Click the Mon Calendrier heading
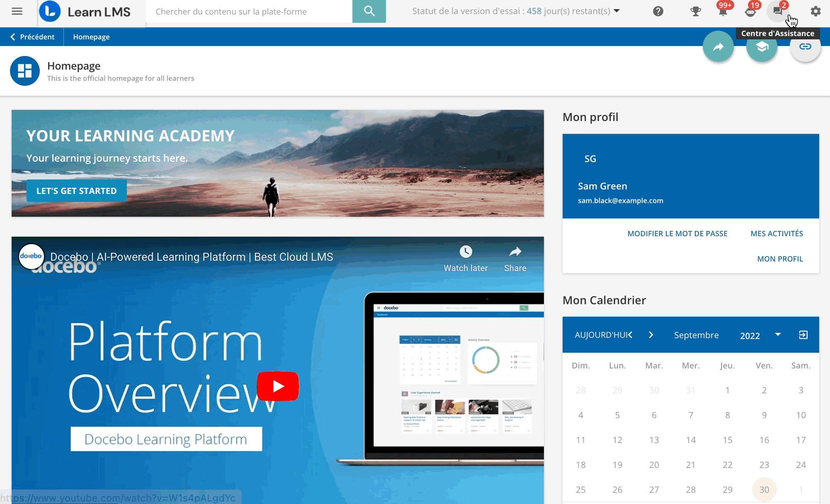The image size is (830, 504). 604,300
